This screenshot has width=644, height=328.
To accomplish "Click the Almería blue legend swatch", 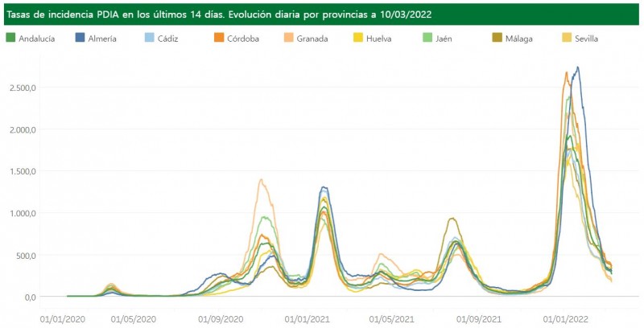I will click(80, 38).
